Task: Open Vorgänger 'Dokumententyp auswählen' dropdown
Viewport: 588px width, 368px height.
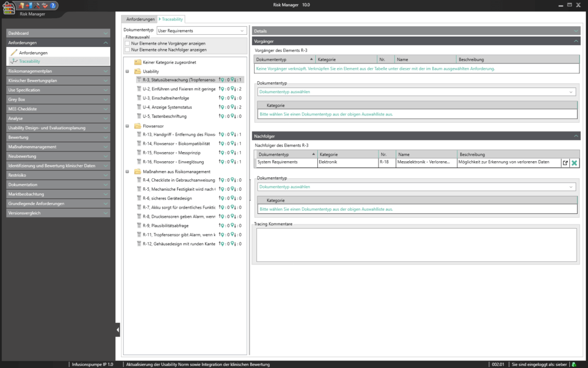Action: 416,91
